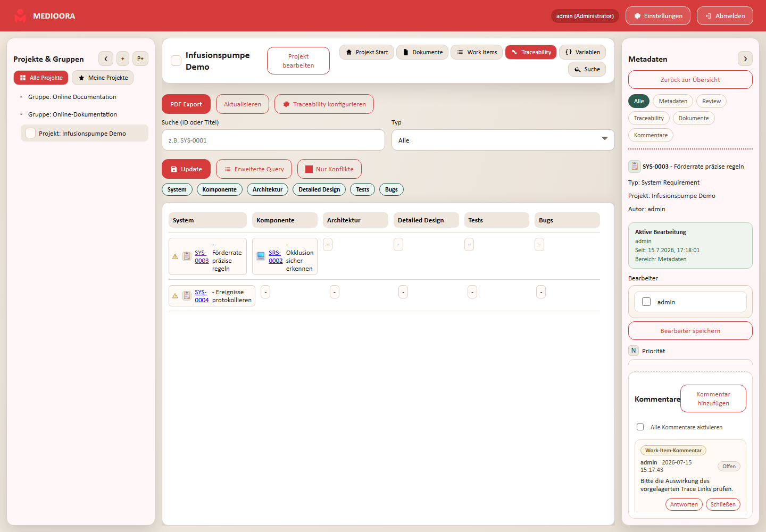The height and width of the screenshot is (532, 766).
Task: Collapse the Metadaten panel with chevron
Action: [745, 59]
